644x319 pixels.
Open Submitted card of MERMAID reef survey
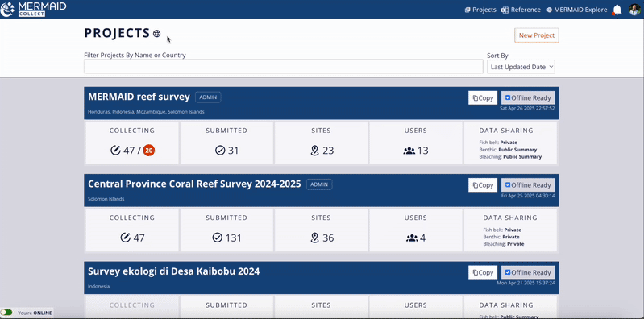[226, 143]
